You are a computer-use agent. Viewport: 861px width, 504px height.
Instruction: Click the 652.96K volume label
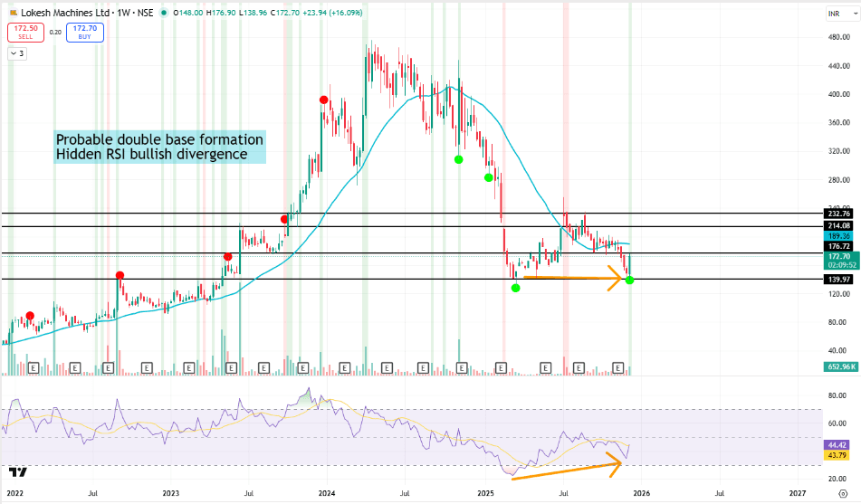click(841, 366)
